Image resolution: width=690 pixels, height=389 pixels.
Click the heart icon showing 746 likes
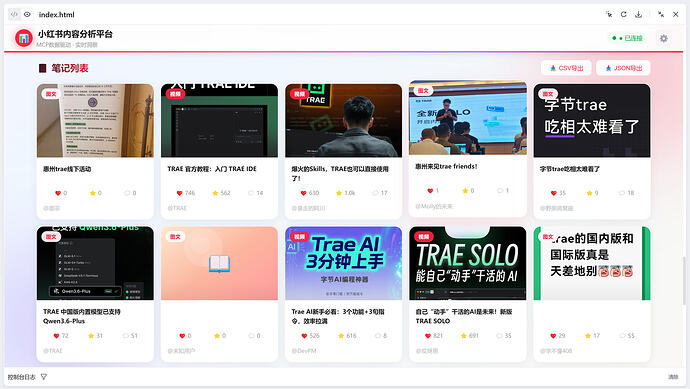tap(179, 193)
